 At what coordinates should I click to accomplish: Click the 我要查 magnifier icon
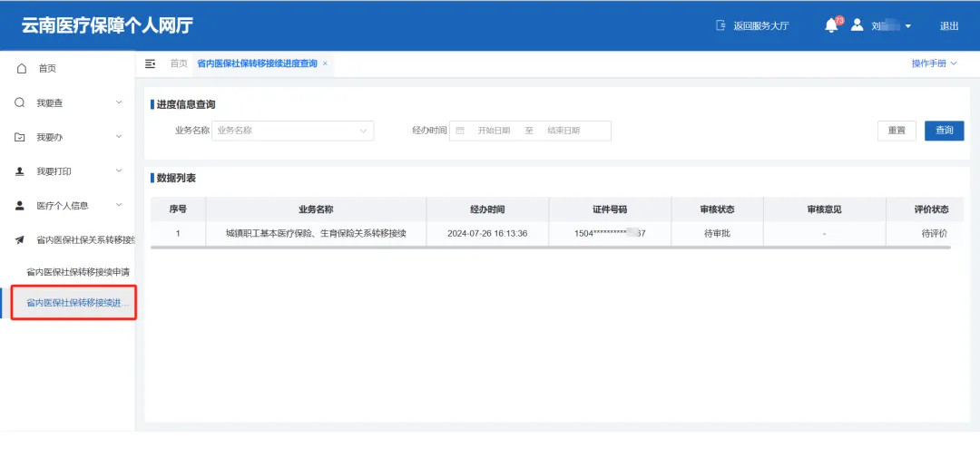[20, 102]
